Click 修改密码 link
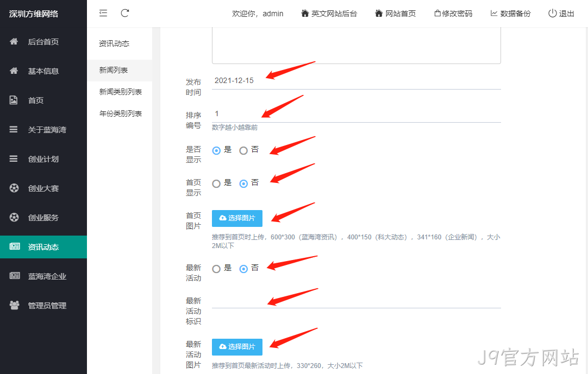The image size is (588, 374). coord(453,14)
